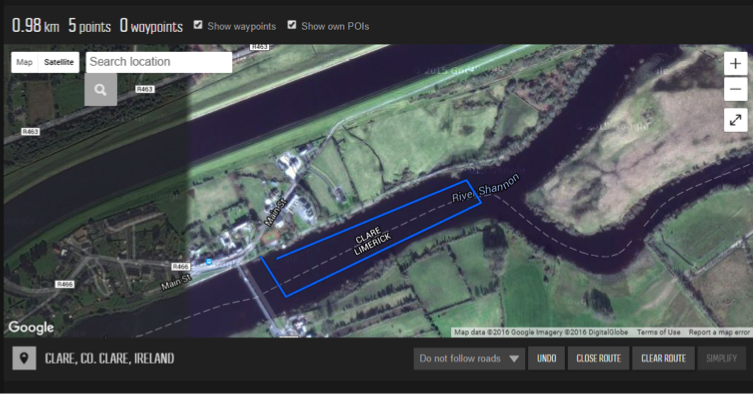Click the blue bus stop marker
This screenshot has width=754, height=394.
pos(209,261)
